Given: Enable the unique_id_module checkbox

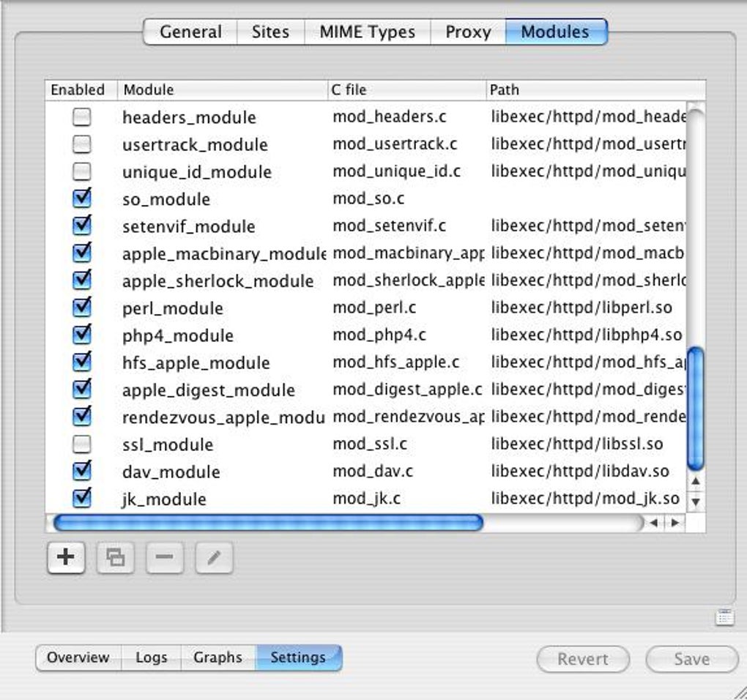Looking at the screenshot, I should pos(81,171).
